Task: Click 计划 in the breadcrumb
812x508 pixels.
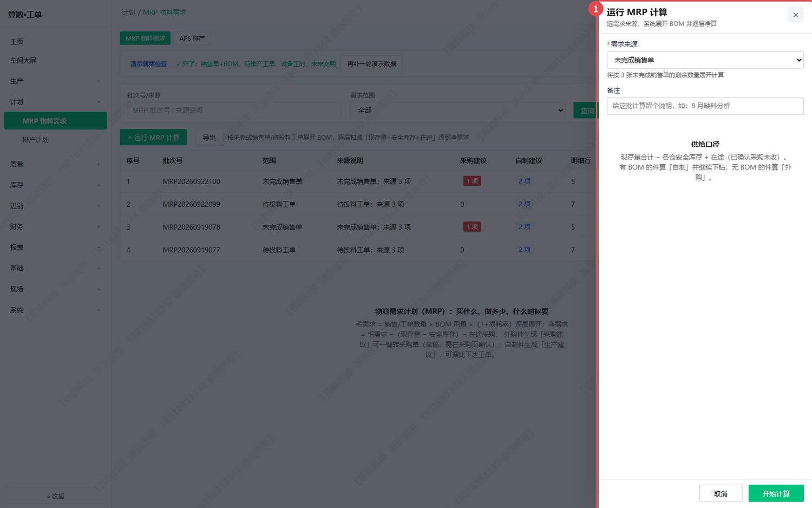Action: [x=128, y=12]
